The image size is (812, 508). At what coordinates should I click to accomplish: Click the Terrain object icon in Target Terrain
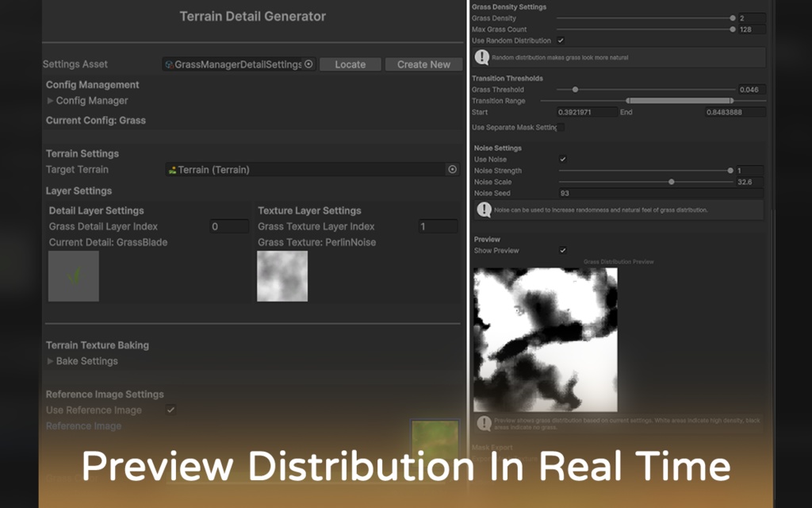(172, 170)
